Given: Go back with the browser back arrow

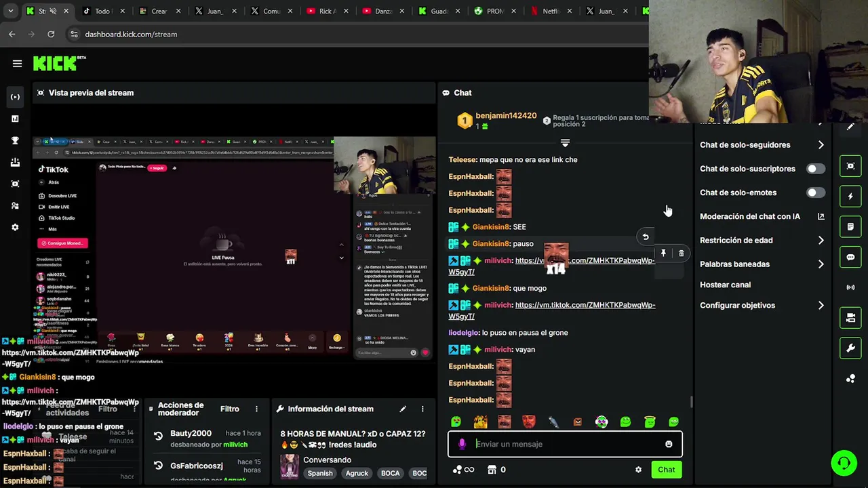Looking at the screenshot, I should [x=12, y=34].
